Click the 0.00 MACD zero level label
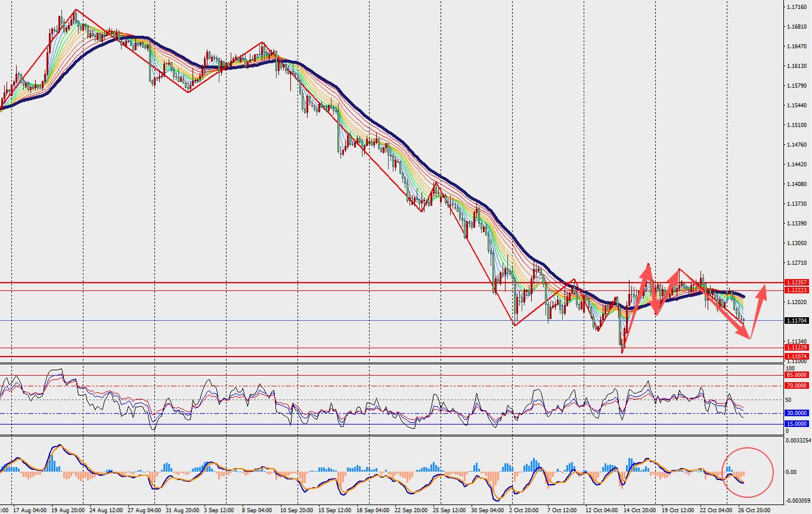The image size is (812, 514). click(792, 472)
